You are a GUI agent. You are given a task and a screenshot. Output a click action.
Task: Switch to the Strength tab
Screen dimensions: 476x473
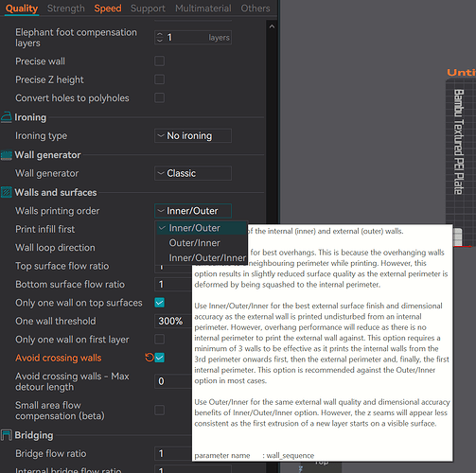coord(66,9)
